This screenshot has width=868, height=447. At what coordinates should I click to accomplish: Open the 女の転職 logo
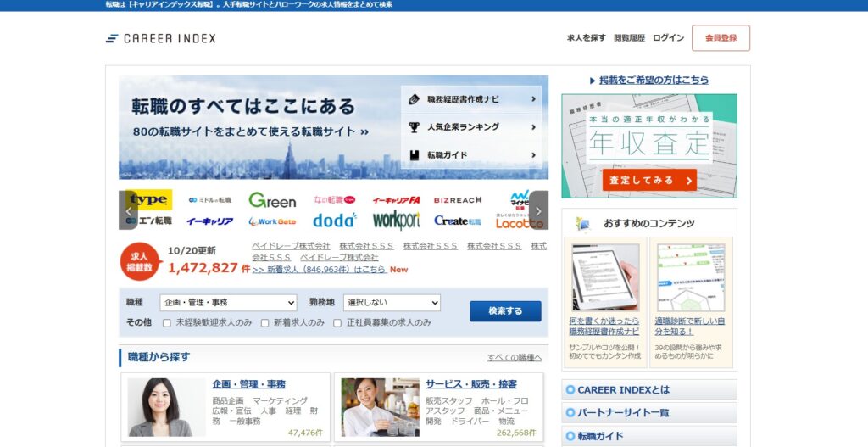(334, 200)
